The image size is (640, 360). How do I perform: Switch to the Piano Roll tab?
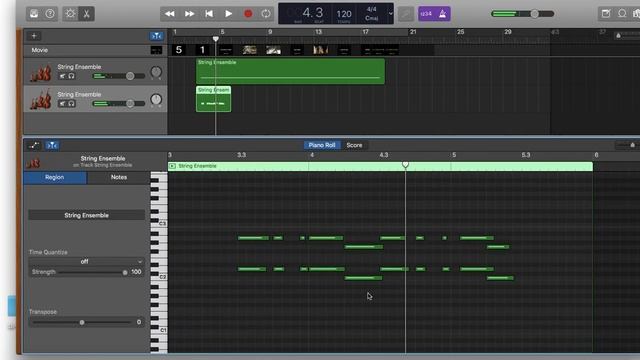(322, 145)
